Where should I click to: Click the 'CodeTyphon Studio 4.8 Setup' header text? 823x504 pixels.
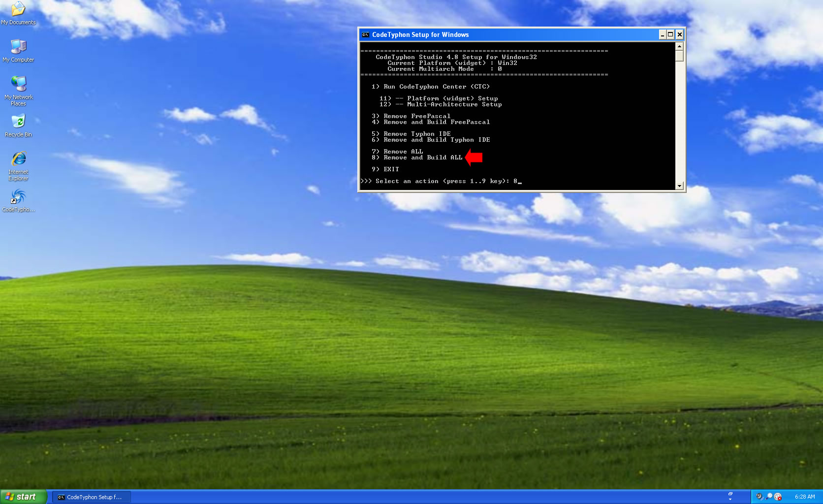pos(456,57)
